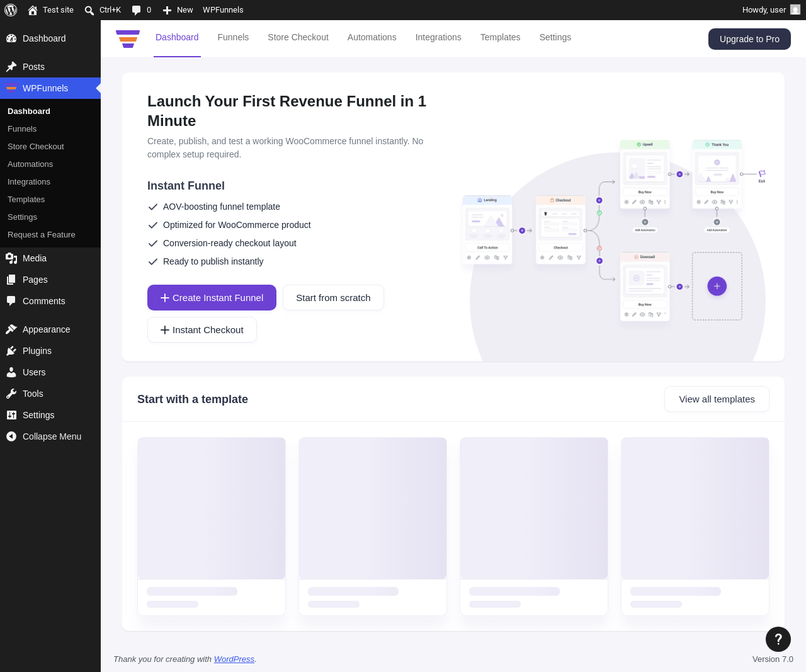The height and width of the screenshot is (672, 806).
Task: Switch to the Automations tab
Action: click(x=372, y=37)
